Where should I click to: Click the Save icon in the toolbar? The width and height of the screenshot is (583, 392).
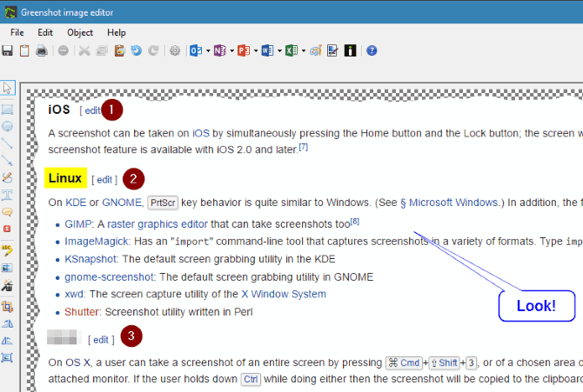point(8,50)
